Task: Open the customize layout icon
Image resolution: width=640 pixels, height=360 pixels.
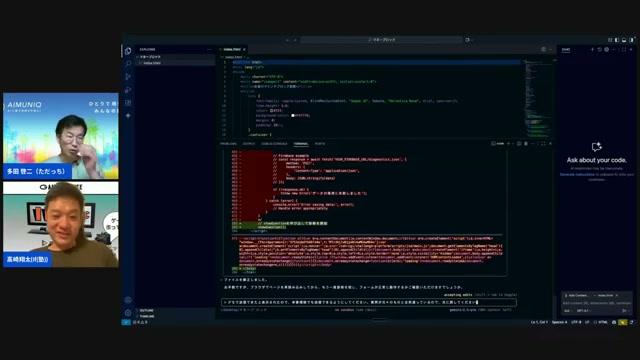Action: (610, 40)
